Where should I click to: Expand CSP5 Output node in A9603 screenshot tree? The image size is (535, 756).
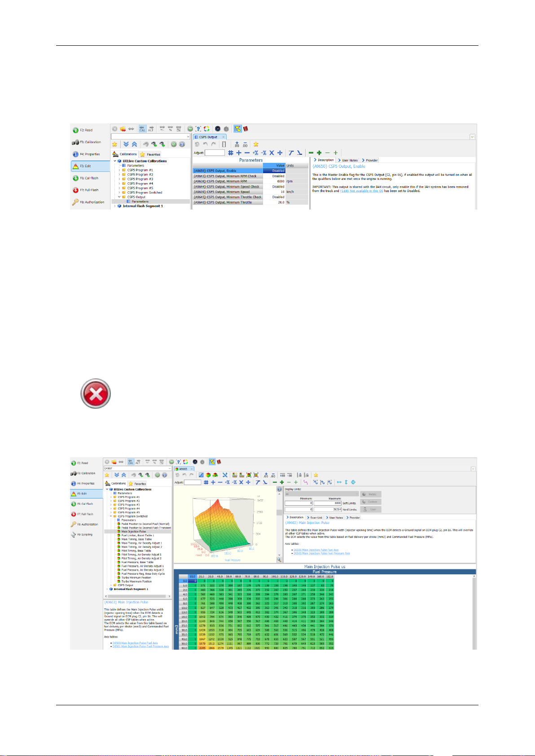click(x=111, y=585)
